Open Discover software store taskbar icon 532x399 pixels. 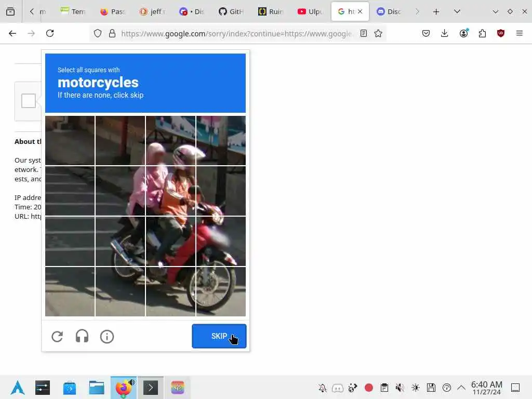(70, 388)
